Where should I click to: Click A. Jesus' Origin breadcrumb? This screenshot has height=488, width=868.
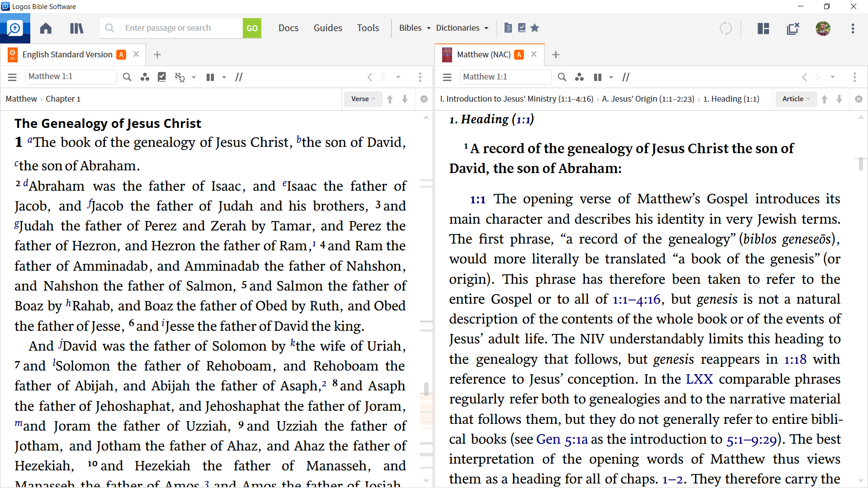(x=648, y=99)
